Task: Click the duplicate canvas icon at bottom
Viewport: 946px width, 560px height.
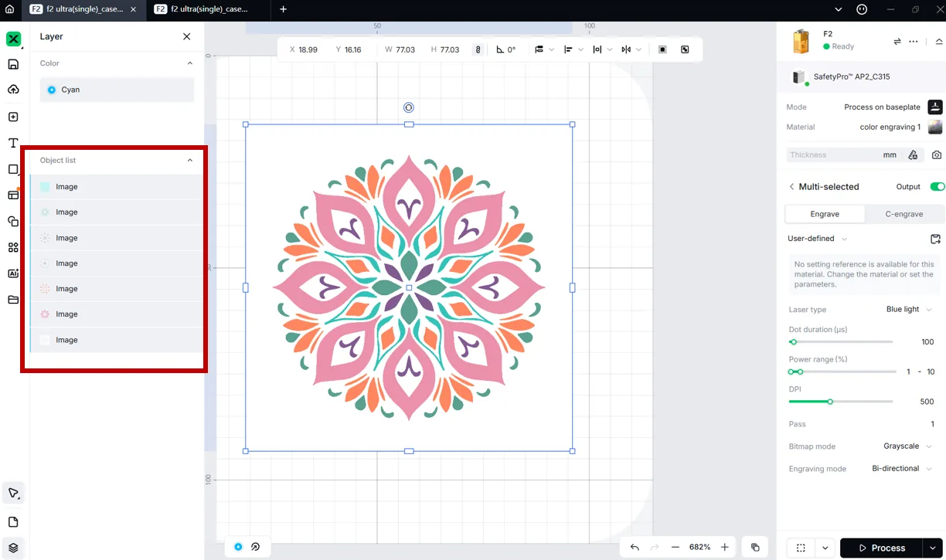Action: pyautogui.click(x=755, y=547)
